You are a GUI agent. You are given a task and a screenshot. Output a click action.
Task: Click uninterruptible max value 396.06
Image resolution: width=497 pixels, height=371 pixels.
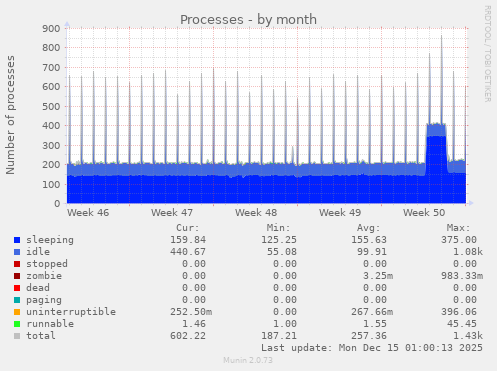pyautogui.click(x=459, y=312)
